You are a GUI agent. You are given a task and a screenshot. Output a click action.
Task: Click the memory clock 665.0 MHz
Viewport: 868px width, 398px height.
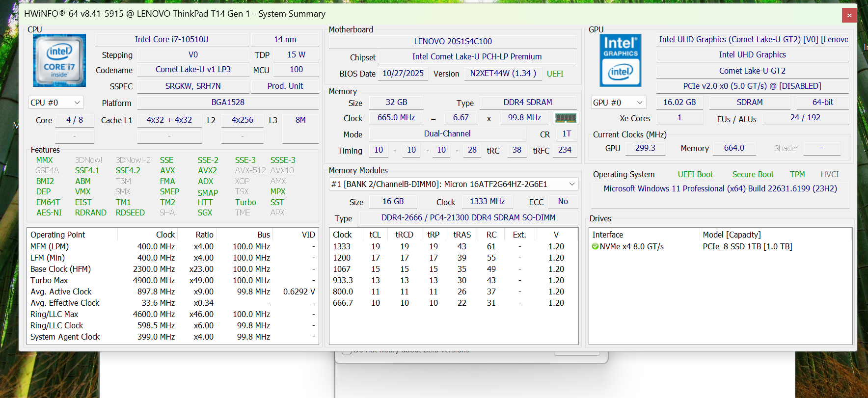pos(396,117)
